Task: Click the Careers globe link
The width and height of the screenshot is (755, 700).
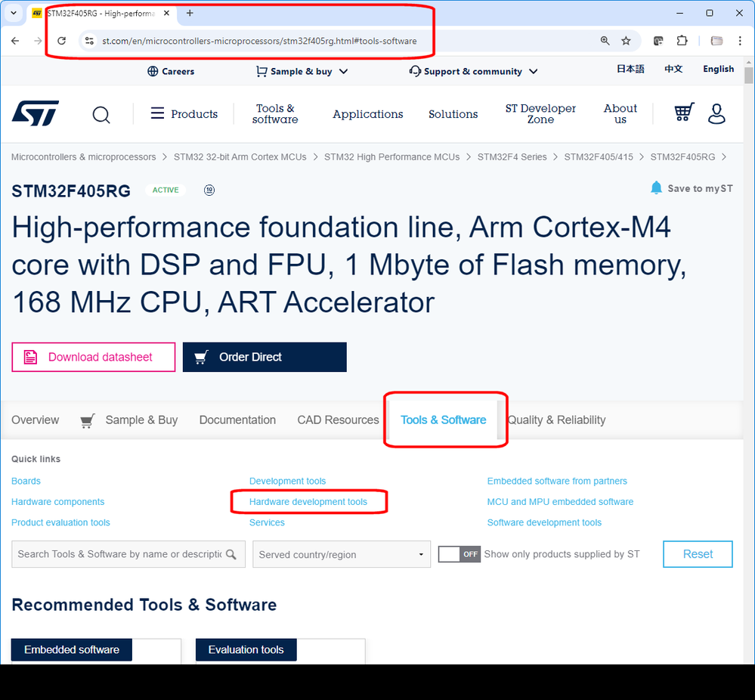Action: click(x=171, y=71)
